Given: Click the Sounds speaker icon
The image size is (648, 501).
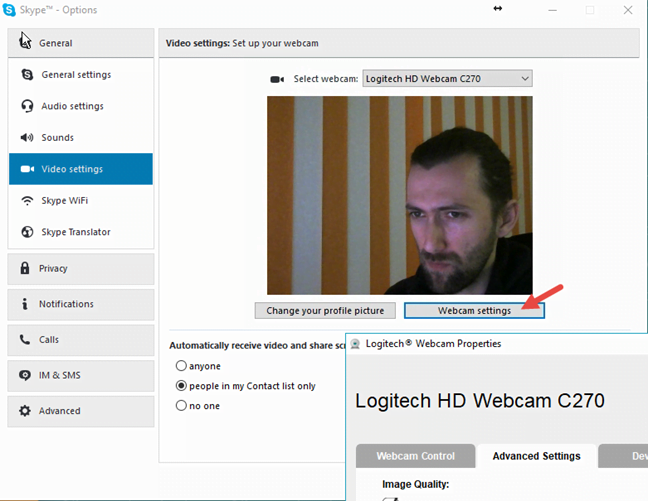Looking at the screenshot, I should tap(27, 137).
